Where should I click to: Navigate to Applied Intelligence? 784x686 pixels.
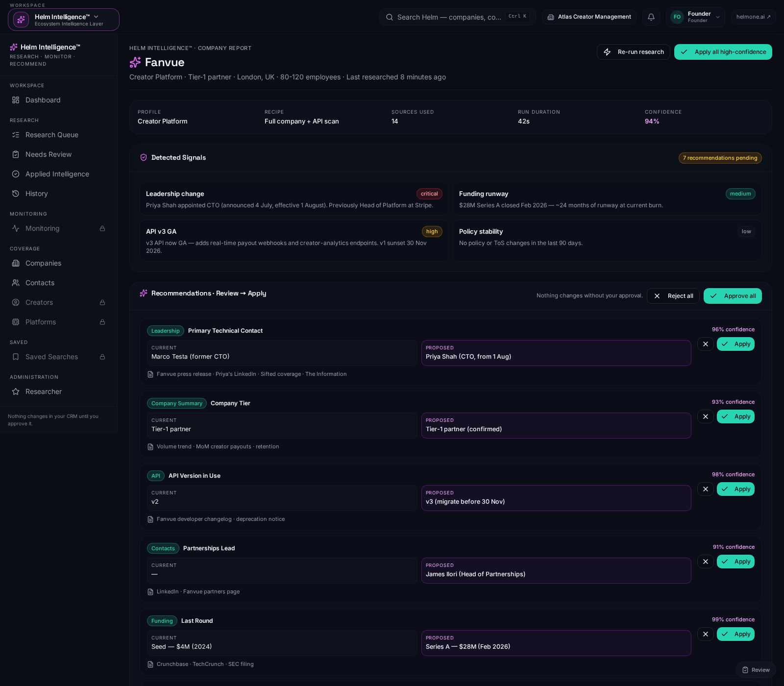(x=59, y=174)
